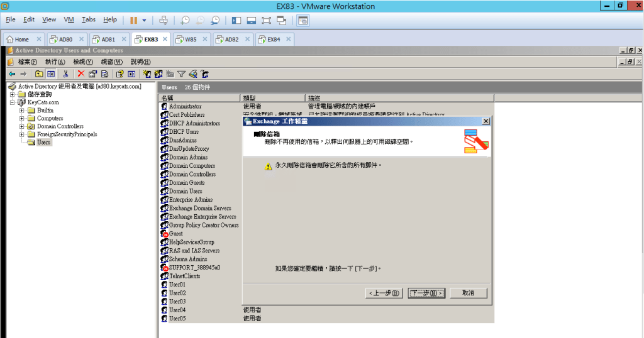This screenshot has width=644, height=338.
Task: Enter VMware full screen mode icon
Action: pyautogui.click(x=265, y=20)
